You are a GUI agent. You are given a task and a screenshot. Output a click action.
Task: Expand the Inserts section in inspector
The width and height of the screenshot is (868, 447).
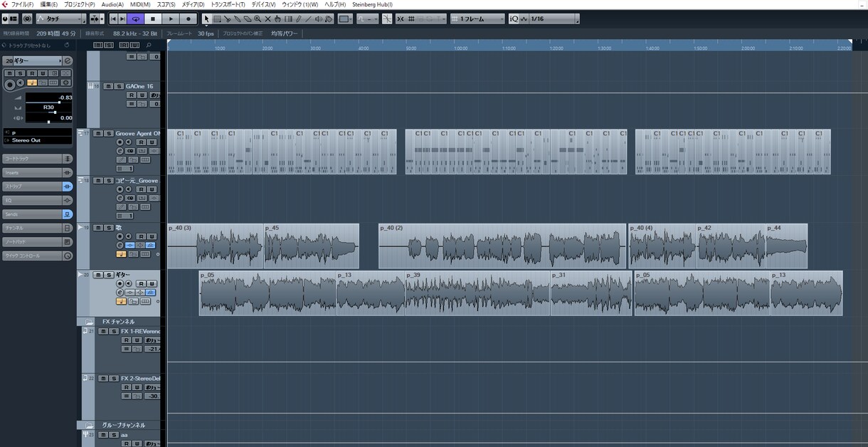point(37,173)
